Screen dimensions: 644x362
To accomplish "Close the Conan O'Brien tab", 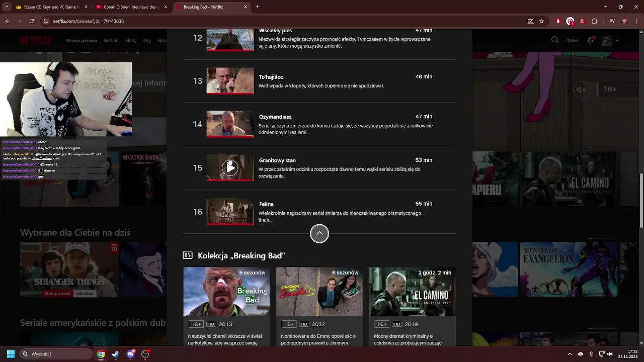I will click(166, 7).
